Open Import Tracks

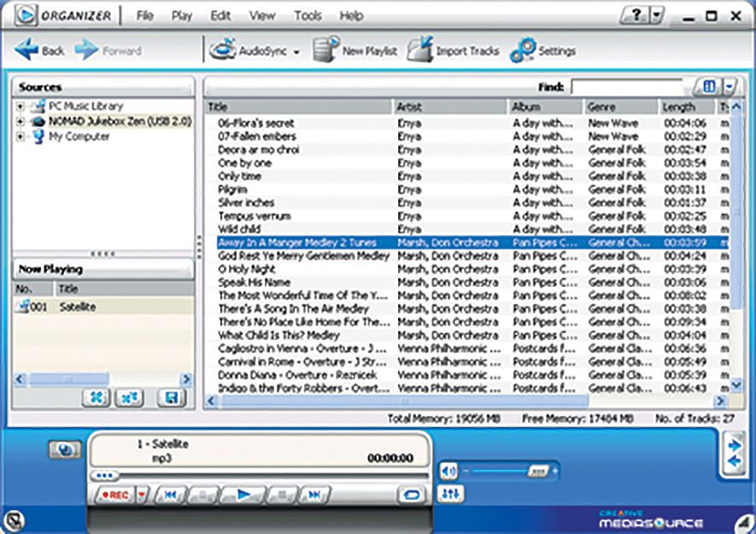click(453, 50)
